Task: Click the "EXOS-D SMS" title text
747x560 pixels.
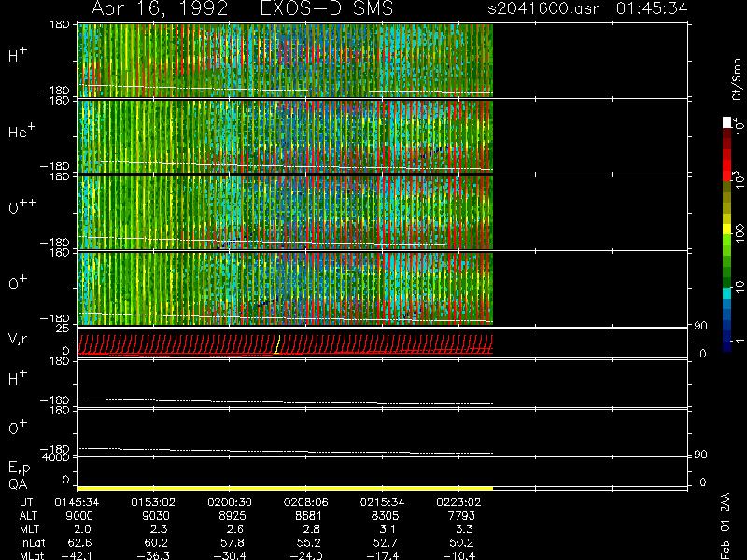Action: click(327, 8)
